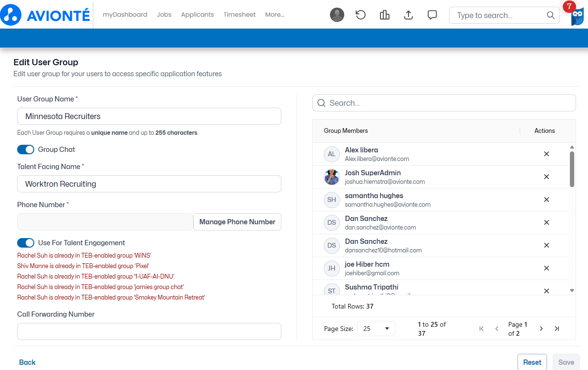Open the bar chart reports icon
This screenshot has height=370, width=588.
pyautogui.click(x=385, y=15)
